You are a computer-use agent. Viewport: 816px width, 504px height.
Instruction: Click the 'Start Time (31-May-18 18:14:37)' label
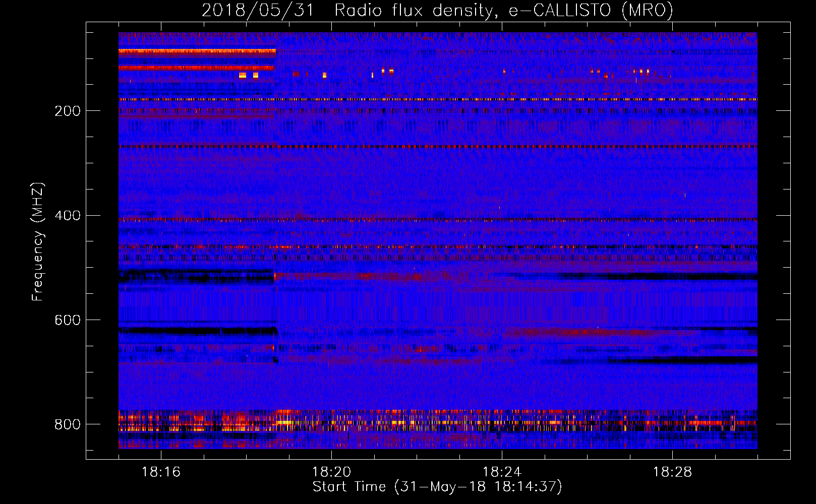pyautogui.click(x=437, y=487)
